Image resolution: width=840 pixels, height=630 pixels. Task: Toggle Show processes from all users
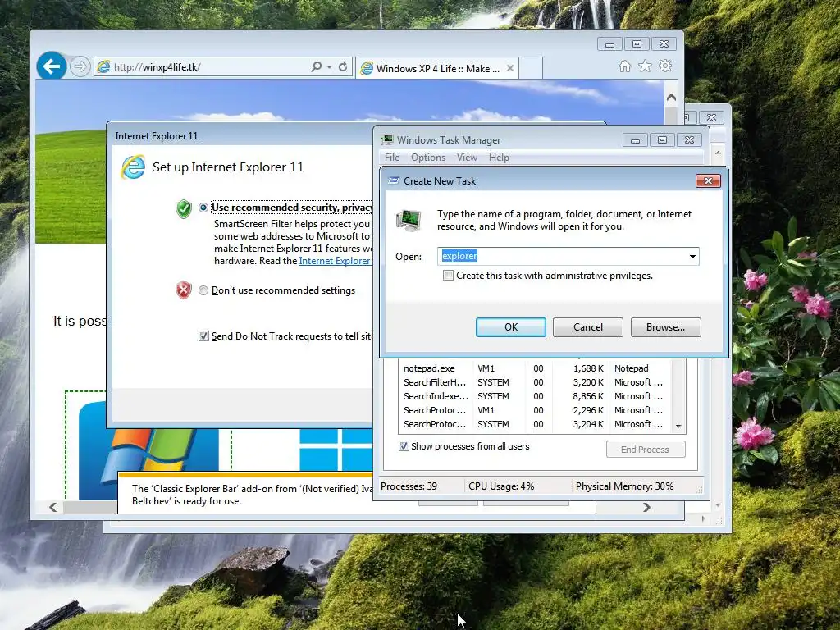tap(404, 445)
